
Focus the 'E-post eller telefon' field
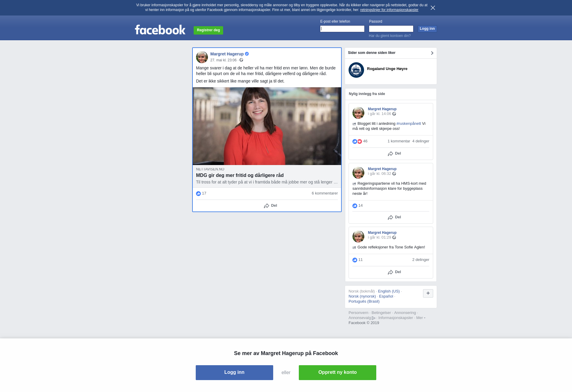coord(342,29)
